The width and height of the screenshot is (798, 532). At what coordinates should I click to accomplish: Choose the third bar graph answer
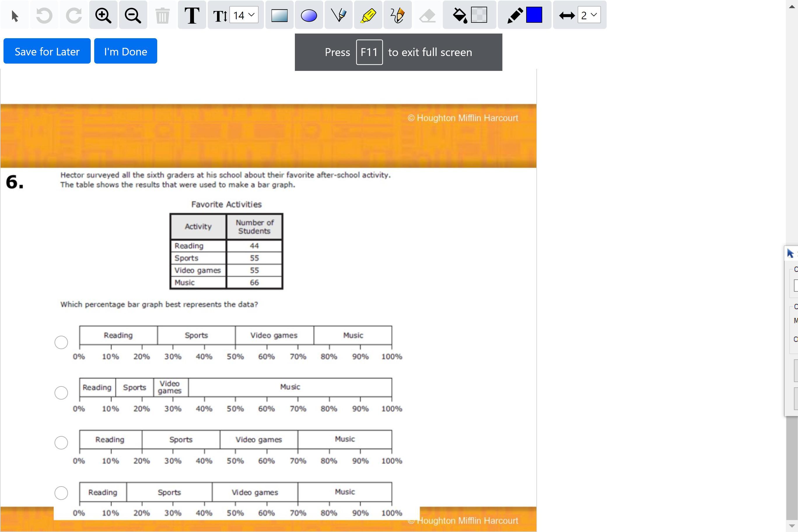click(x=61, y=442)
